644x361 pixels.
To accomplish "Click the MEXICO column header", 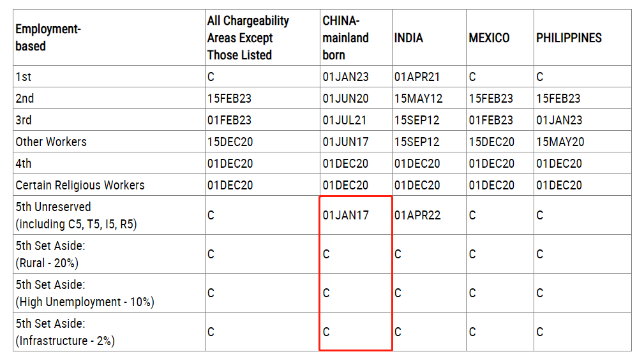I will [x=489, y=38].
